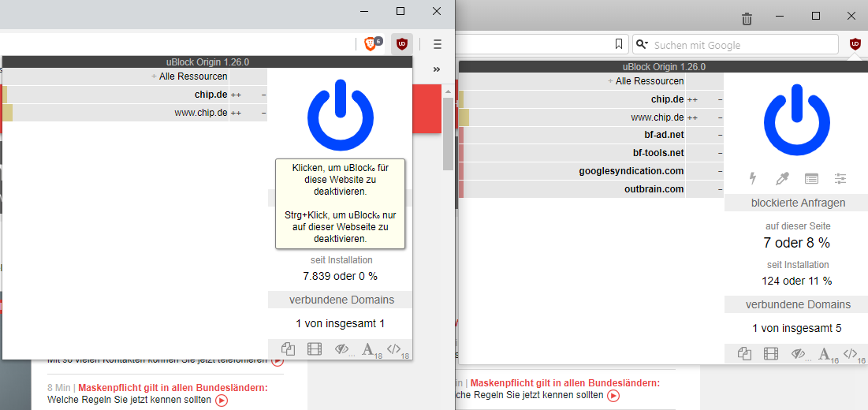Activate zapper lightning icon in right popup
This screenshot has width=868, height=410.
[752, 178]
